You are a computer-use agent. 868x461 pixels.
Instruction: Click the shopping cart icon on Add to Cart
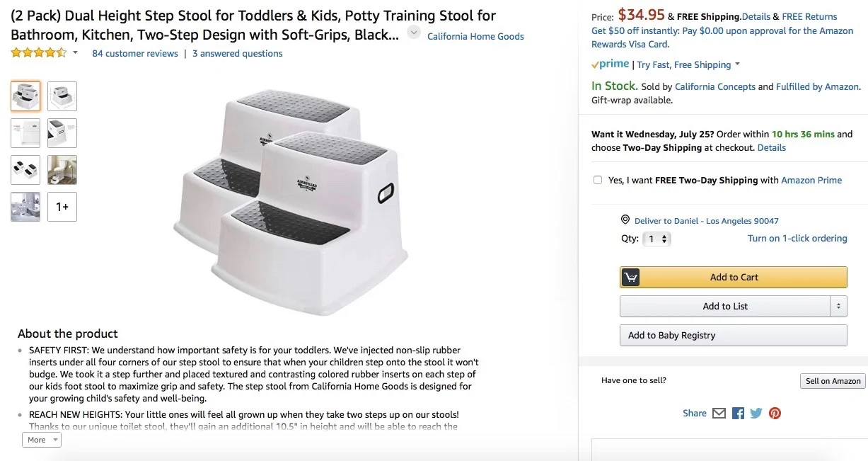tap(630, 277)
